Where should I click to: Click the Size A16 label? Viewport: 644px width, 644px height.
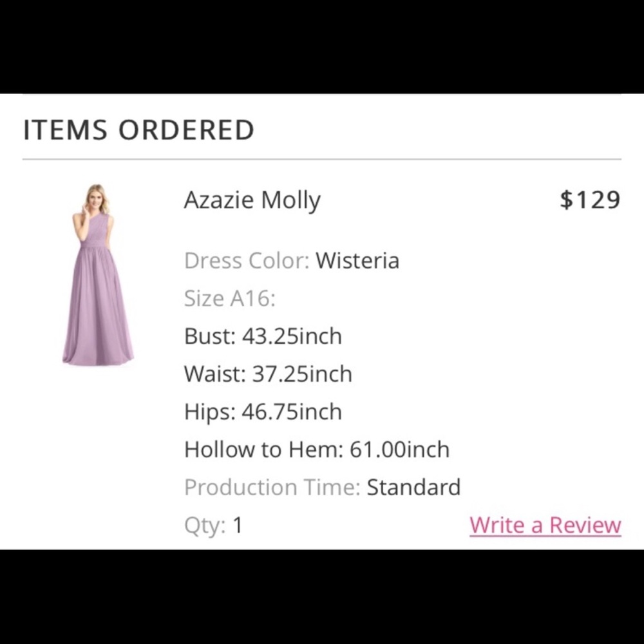click(230, 298)
